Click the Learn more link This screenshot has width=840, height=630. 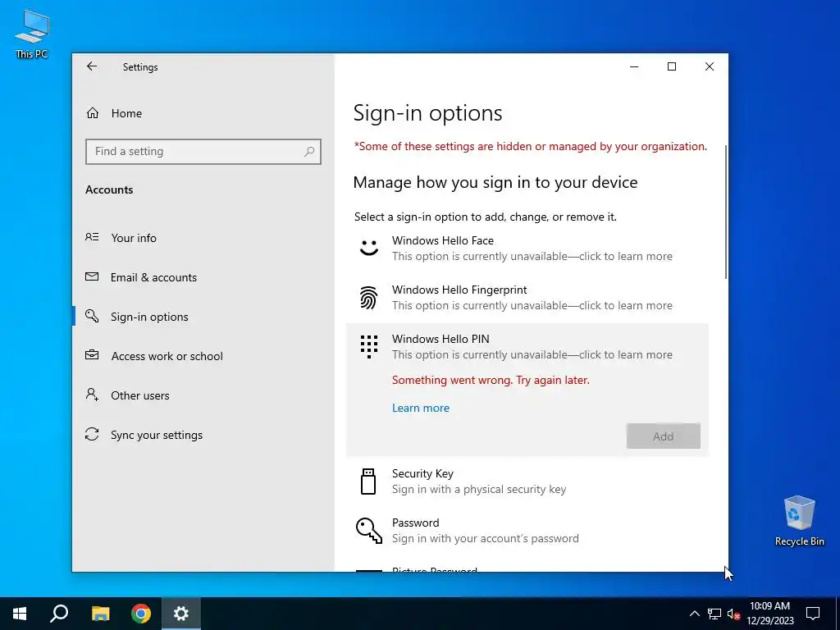point(421,409)
